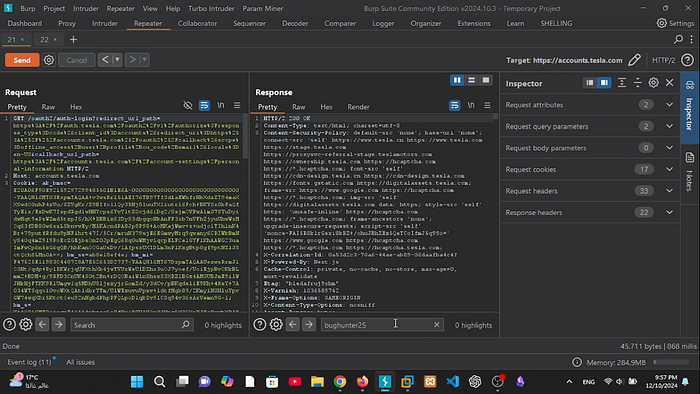
Task: Select side-by-side layout view
Action: click(x=457, y=80)
